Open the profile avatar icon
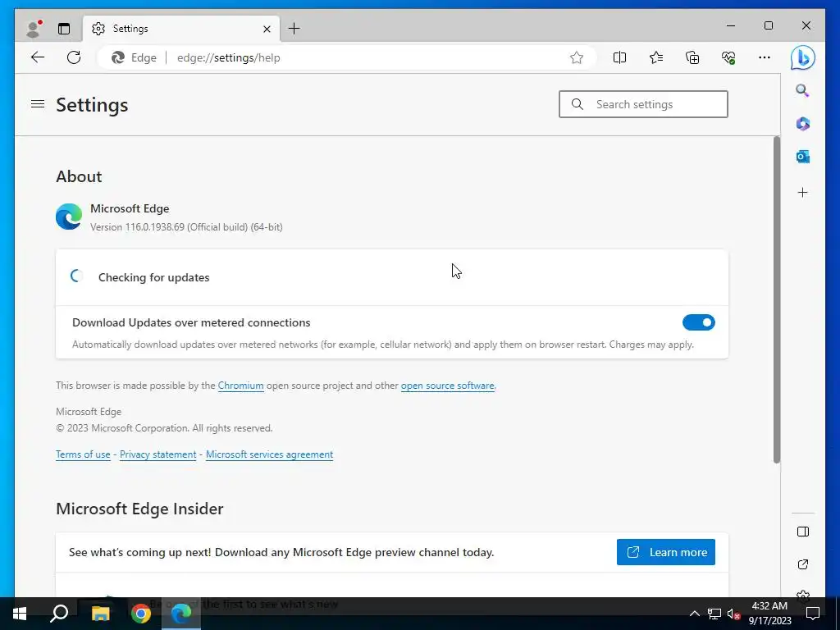The image size is (840, 630). coord(34,29)
